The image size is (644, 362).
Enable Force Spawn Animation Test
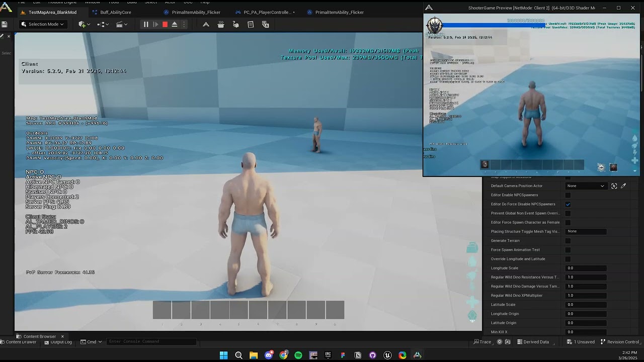coord(568,250)
